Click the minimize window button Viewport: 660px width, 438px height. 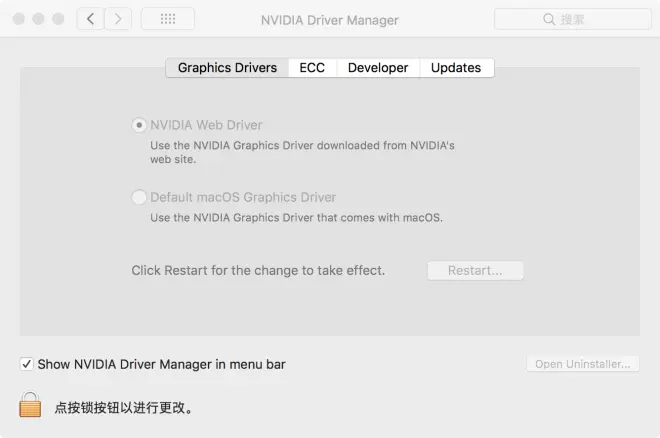38,19
